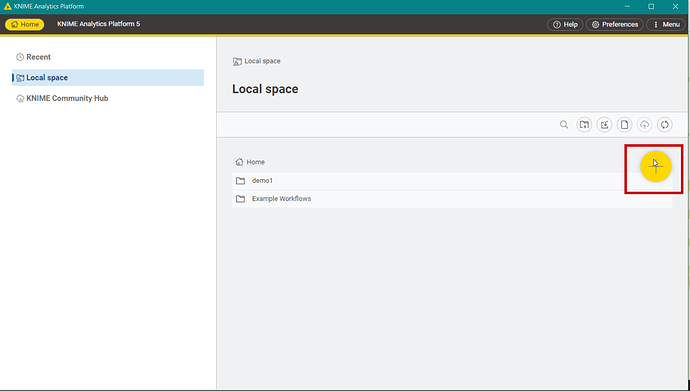
Task: Select Local space in the sidebar
Action: [x=108, y=78]
